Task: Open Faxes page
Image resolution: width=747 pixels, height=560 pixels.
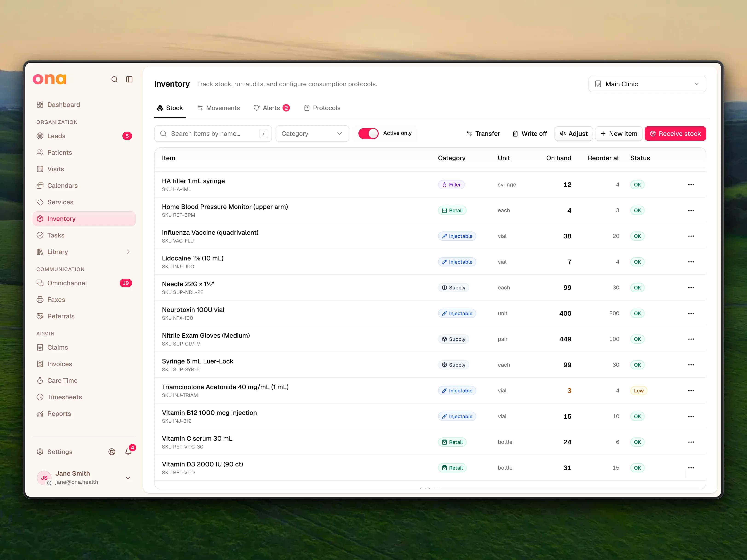Action: pos(84,300)
